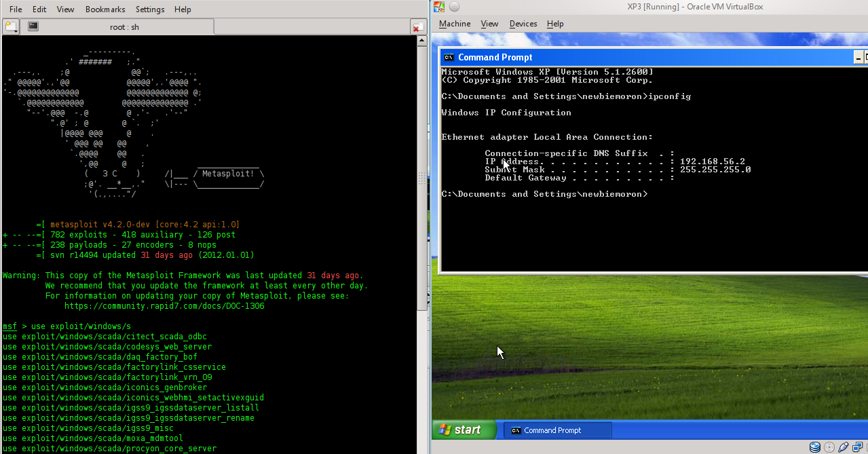Viewport: 868px width, 454px height.
Task: Click Konsole scrollbar up arrow
Action: [422, 41]
